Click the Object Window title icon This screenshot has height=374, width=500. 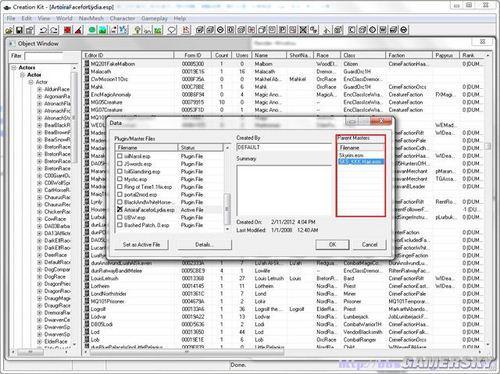pyautogui.click(x=12, y=44)
